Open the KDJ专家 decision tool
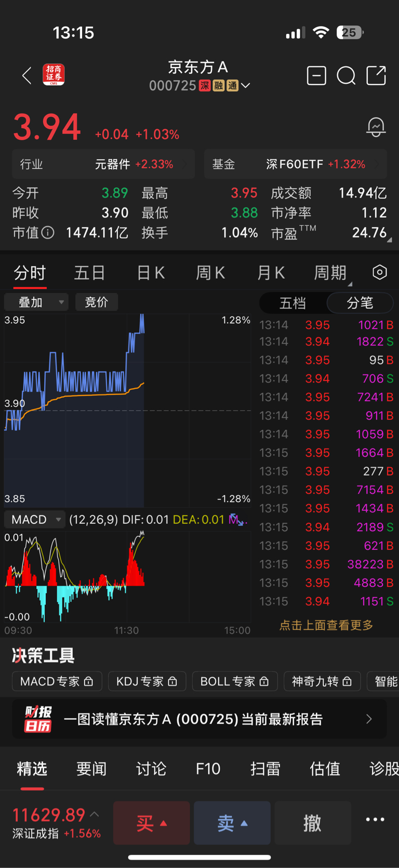The image size is (399, 868). tap(147, 681)
